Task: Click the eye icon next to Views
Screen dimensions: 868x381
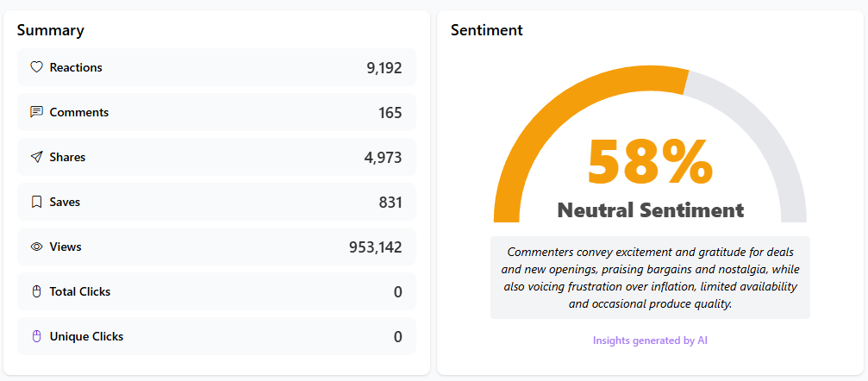Action: pyautogui.click(x=36, y=247)
